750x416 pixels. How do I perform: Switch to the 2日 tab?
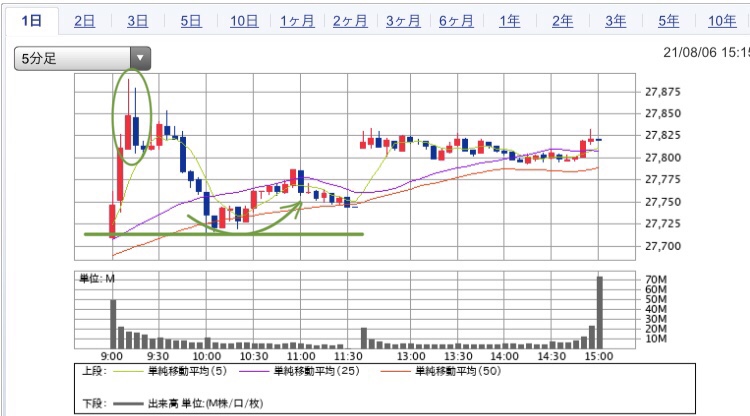click(x=86, y=21)
